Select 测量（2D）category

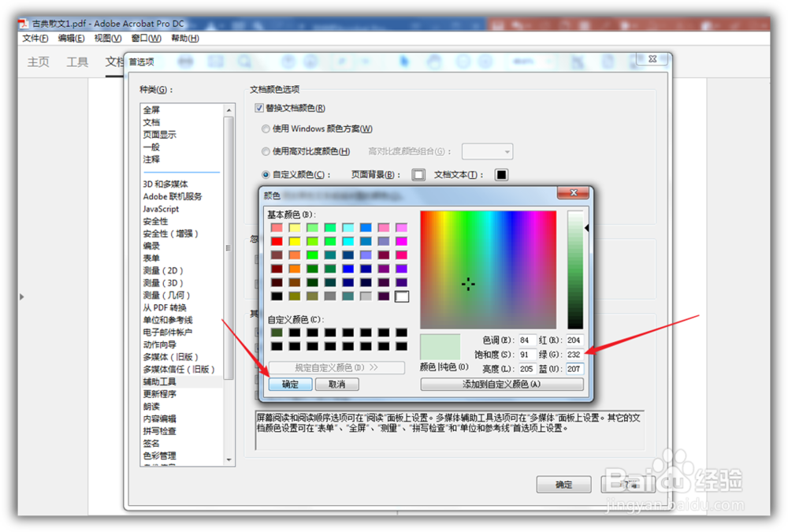(x=163, y=270)
